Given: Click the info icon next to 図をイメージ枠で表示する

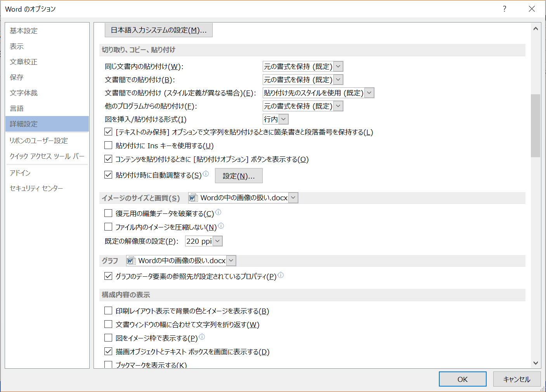Looking at the screenshot, I should [x=201, y=336].
